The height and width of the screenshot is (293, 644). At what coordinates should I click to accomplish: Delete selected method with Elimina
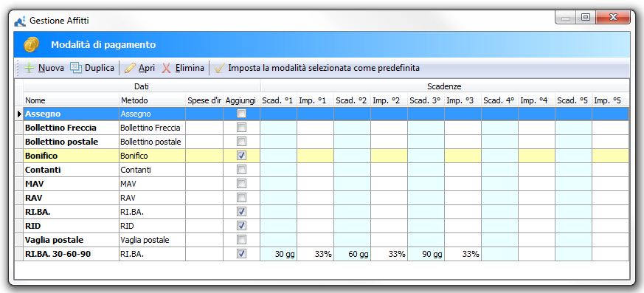point(183,68)
